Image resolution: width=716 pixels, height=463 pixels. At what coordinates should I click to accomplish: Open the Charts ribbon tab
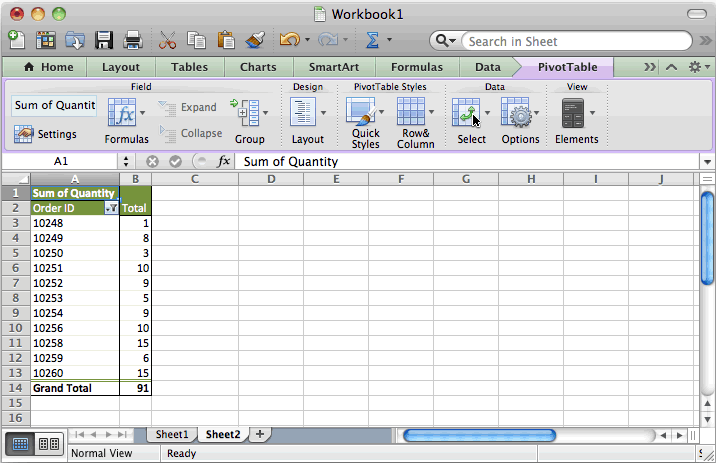pyautogui.click(x=258, y=67)
